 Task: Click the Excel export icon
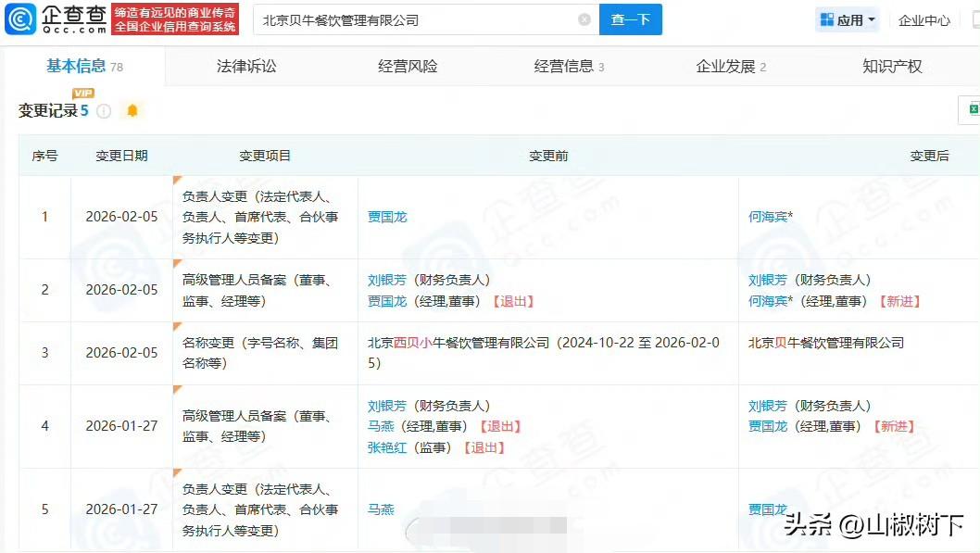coord(973,109)
